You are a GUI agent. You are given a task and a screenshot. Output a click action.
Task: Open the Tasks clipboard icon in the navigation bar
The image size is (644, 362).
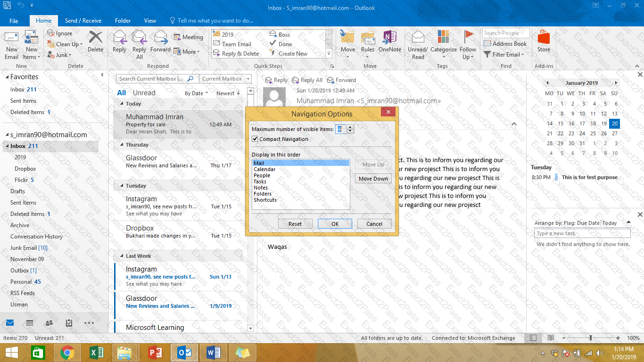coord(69,323)
